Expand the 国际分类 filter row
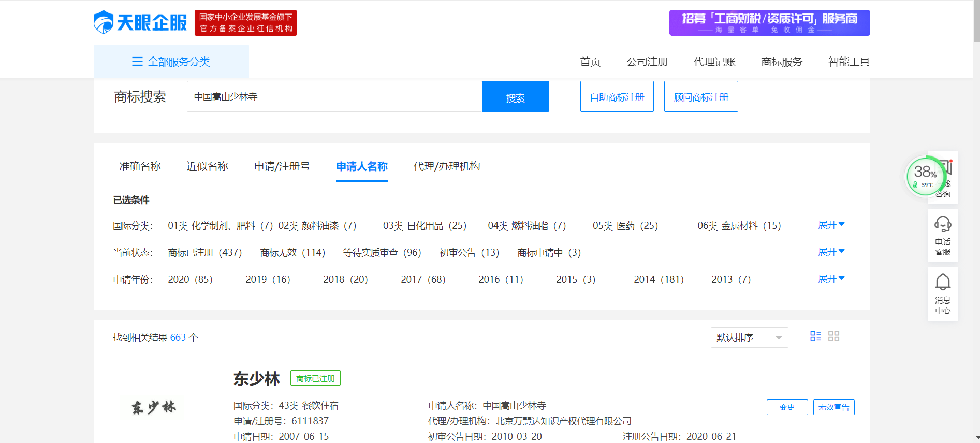The height and width of the screenshot is (443, 980). 831,225
